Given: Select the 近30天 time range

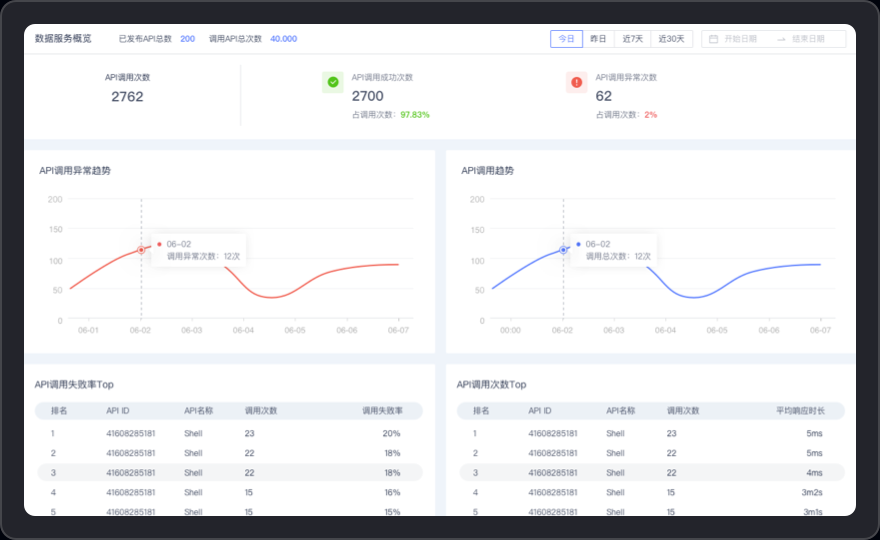Looking at the screenshot, I should click(x=671, y=39).
